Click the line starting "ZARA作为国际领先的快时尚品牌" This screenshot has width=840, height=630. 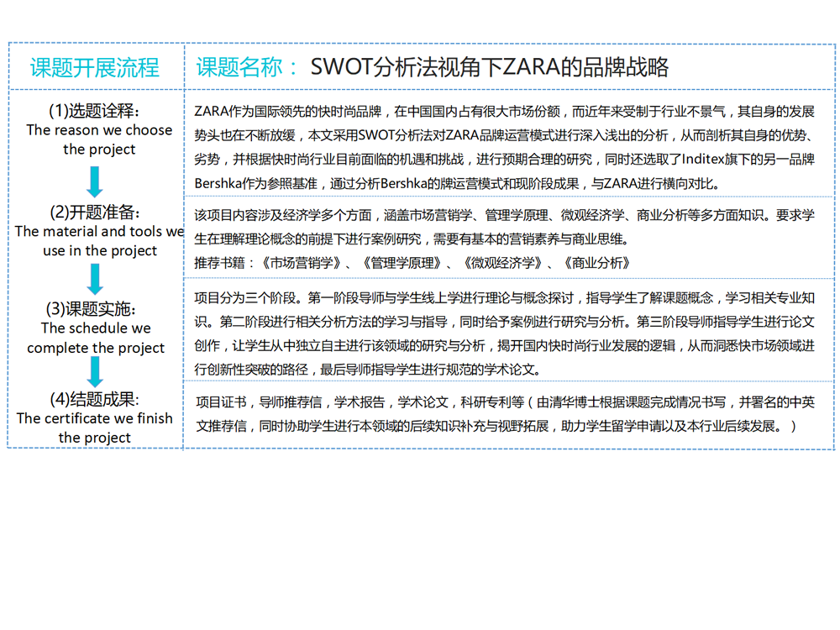coord(504,112)
